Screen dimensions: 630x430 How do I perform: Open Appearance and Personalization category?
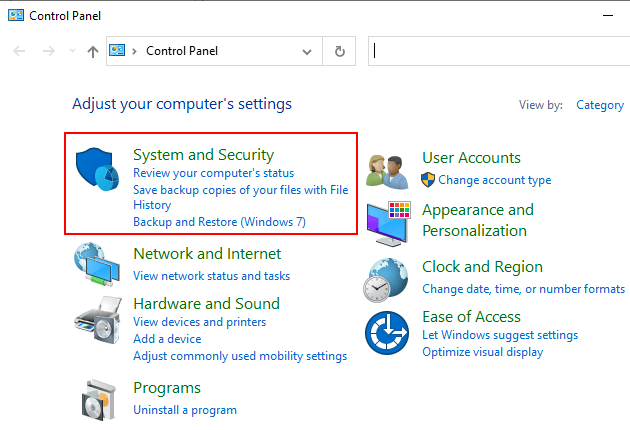point(478,220)
